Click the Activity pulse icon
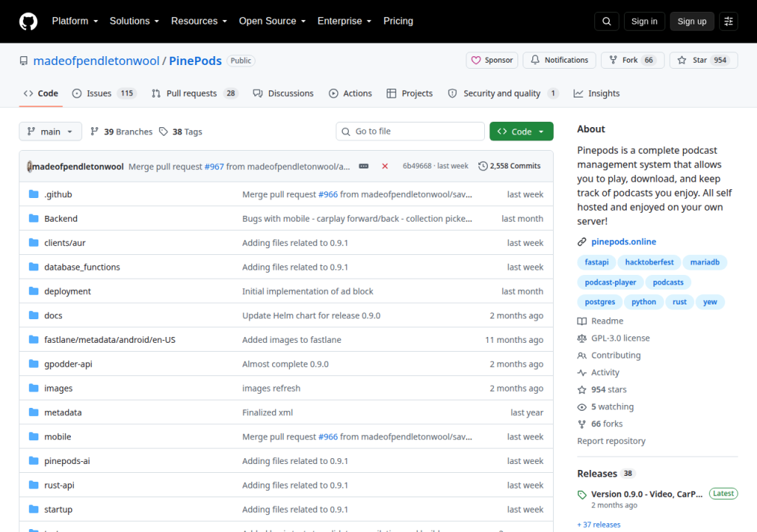 point(582,372)
